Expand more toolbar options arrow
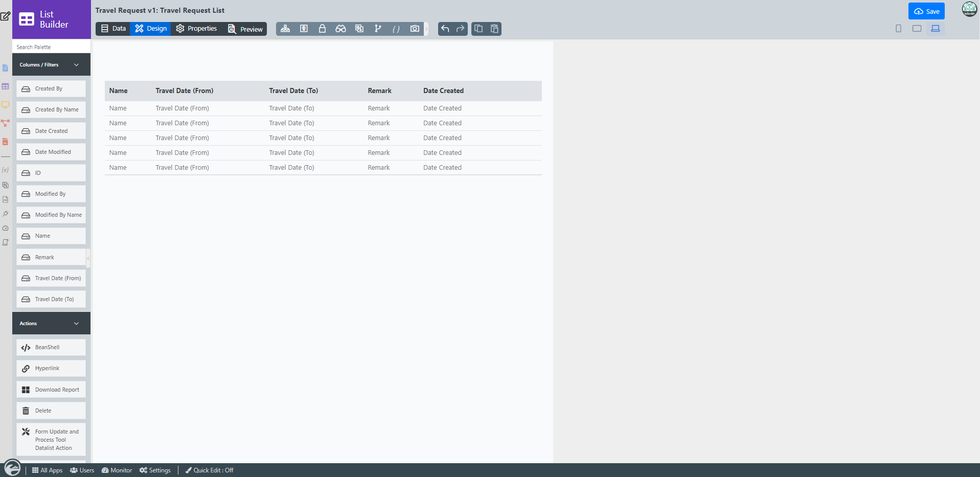 click(426, 29)
